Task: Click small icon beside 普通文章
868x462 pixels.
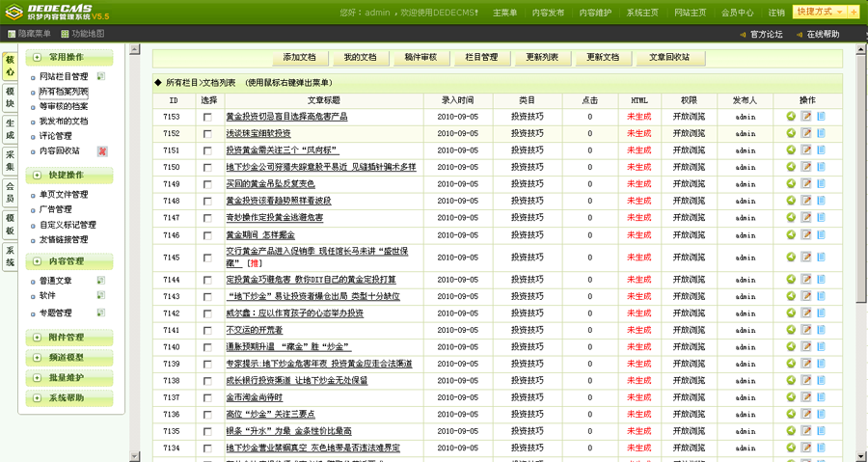Action: [x=101, y=281]
